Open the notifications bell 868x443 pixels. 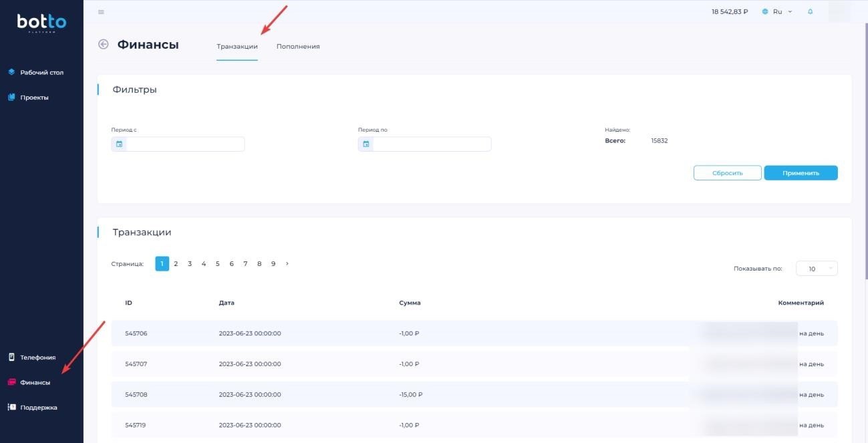[x=811, y=12]
